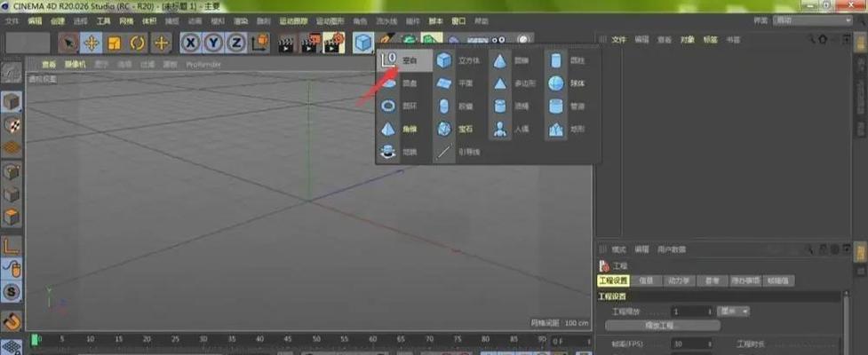Select the live selection arrow tool
Image resolution: width=868 pixels, height=355 pixels.
click(68, 43)
